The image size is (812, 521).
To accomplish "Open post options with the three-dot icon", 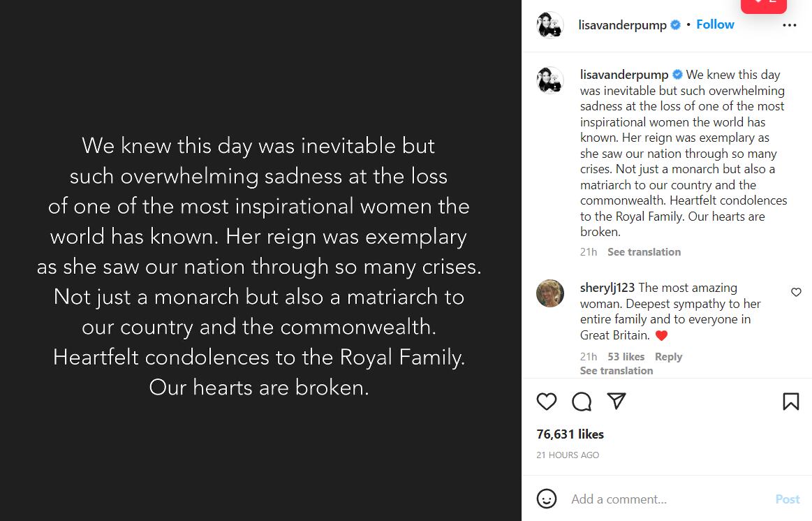I will (790, 24).
